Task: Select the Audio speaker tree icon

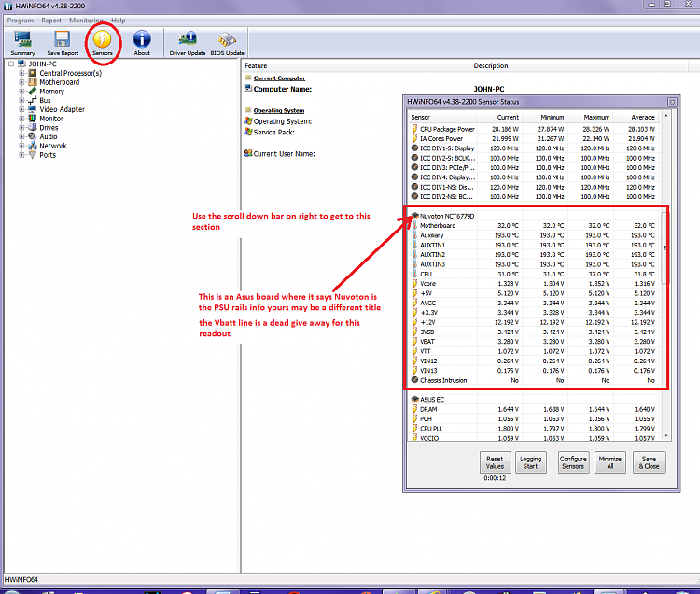Action: pyautogui.click(x=32, y=136)
